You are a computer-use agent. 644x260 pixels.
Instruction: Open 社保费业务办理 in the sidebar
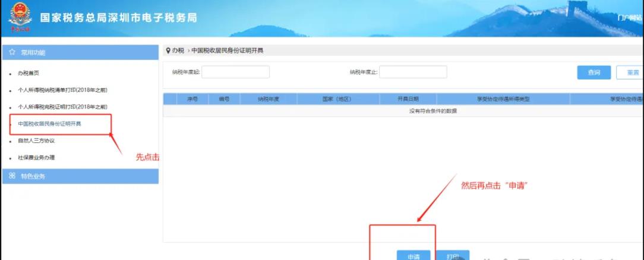(36, 158)
